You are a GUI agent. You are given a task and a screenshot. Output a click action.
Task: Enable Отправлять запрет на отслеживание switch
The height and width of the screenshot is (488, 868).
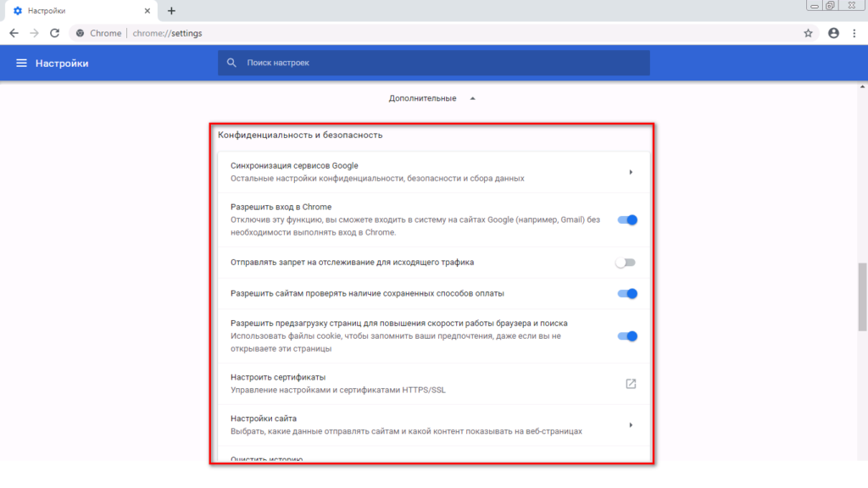626,263
